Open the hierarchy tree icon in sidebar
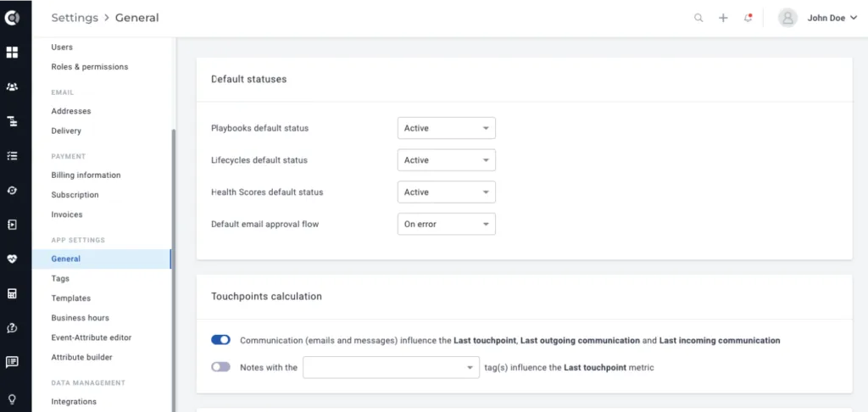The height and width of the screenshot is (412, 868). [x=12, y=121]
